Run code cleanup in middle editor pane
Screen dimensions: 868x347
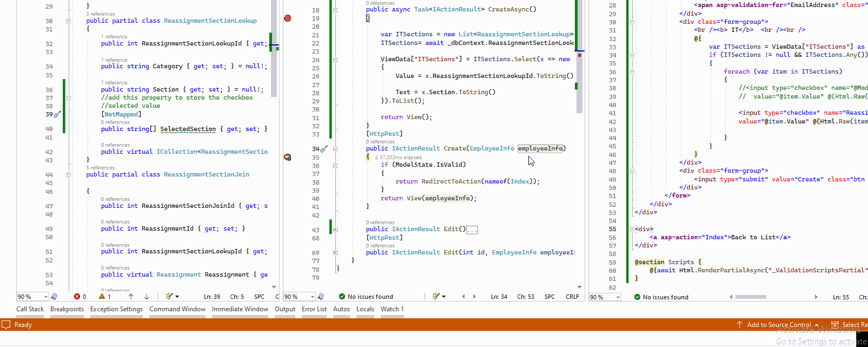436,297
